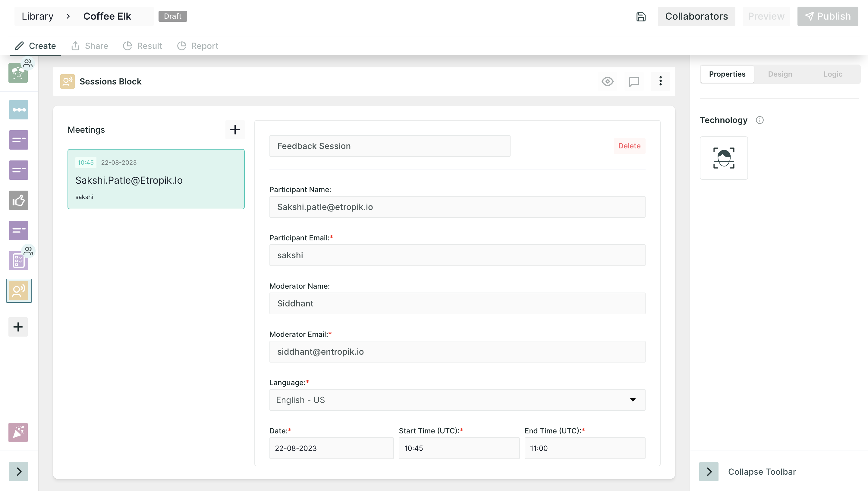Image resolution: width=868 pixels, height=491 pixels.
Task: Select the thumbs-up rating block
Action: (18, 200)
